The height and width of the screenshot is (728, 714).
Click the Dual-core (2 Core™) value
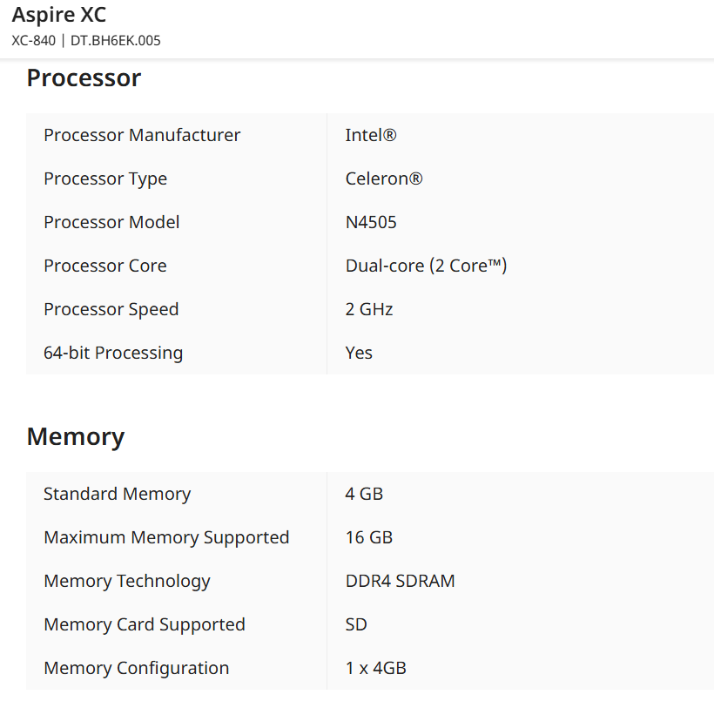(426, 266)
